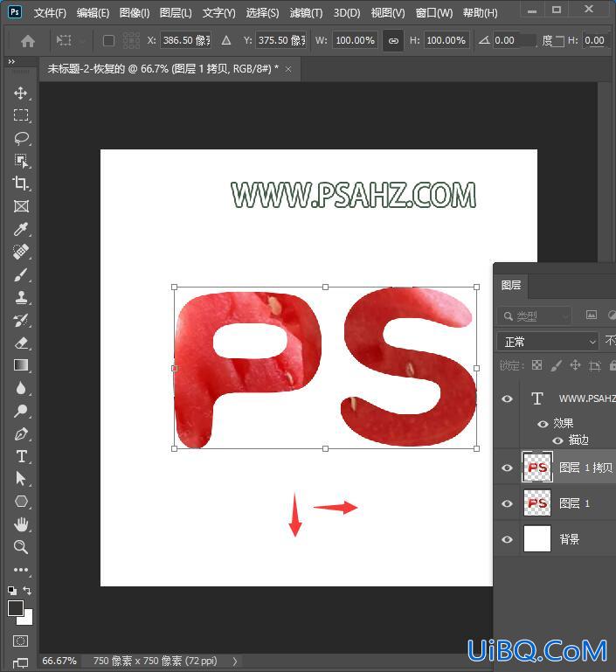This screenshot has height=672, width=616.
Task: Select the Clone Stamp tool
Action: pyautogui.click(x=21, y=297)
